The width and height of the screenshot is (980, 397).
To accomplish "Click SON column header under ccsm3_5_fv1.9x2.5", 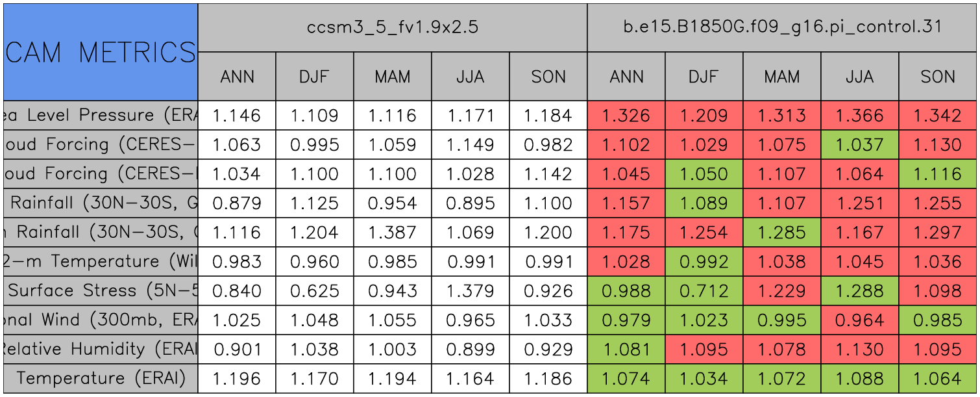I will point(548,77).
